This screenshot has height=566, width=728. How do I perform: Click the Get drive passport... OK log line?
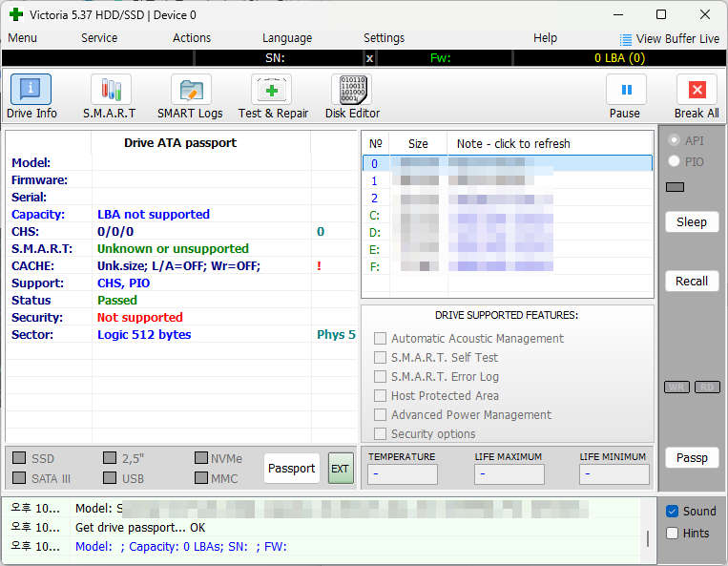click(x=140, y=528)
